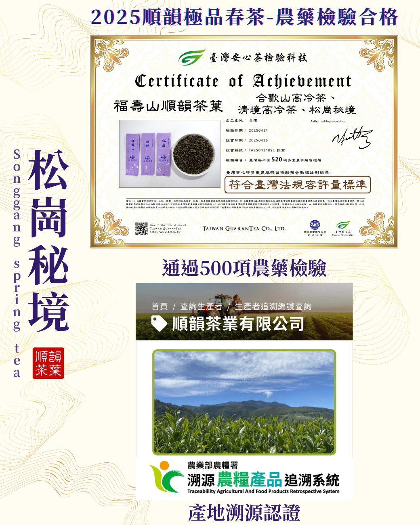Select the Traceability Agricultural And Food Products line

(x=263, y=491)
